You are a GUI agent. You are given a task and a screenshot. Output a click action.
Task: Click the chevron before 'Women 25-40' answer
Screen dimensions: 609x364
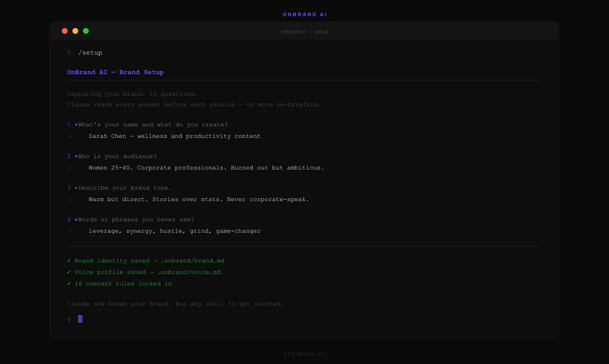coord(70,168)
